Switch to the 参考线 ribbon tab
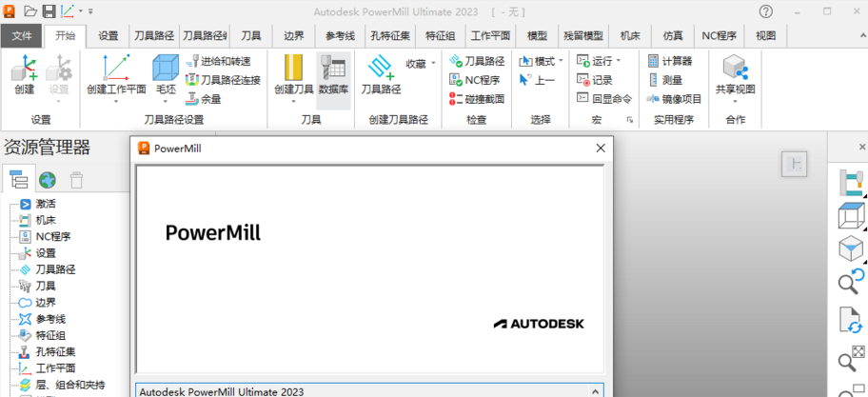This screenshot has width=868, height=397. pyautogui.click(x=340, y=36)
